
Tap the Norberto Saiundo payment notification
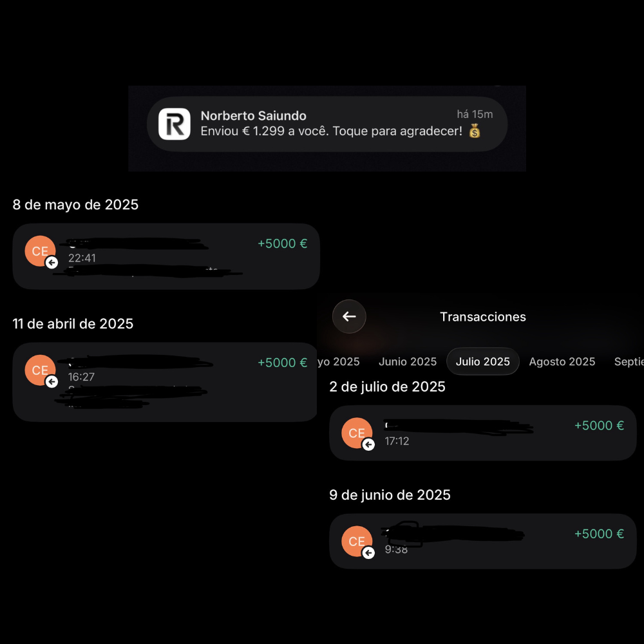327,124
